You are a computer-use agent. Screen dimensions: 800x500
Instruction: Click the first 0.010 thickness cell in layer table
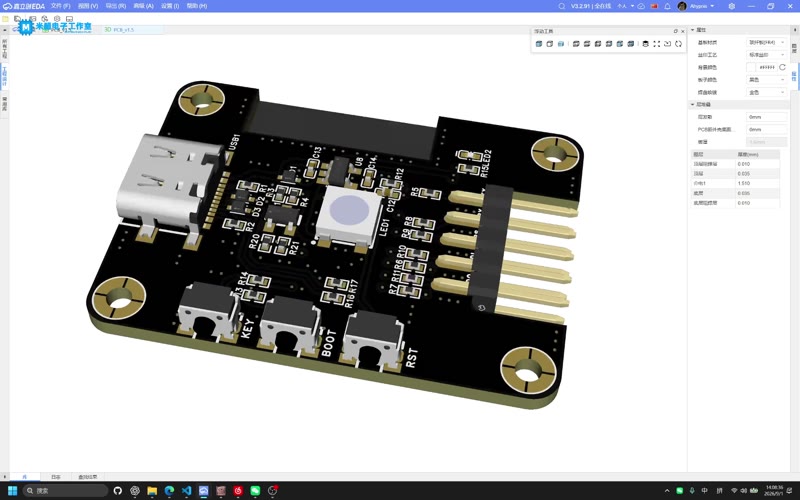click(x=758, y=164)
